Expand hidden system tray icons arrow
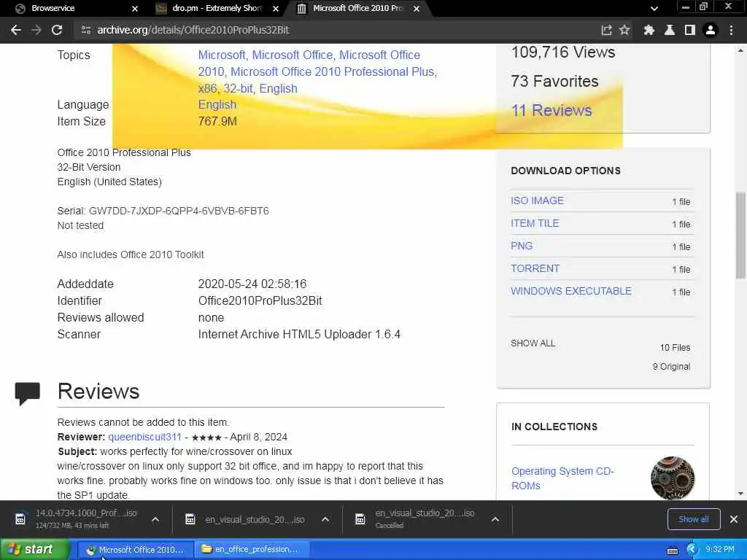The image size is (747, 560). pos(692,550)
